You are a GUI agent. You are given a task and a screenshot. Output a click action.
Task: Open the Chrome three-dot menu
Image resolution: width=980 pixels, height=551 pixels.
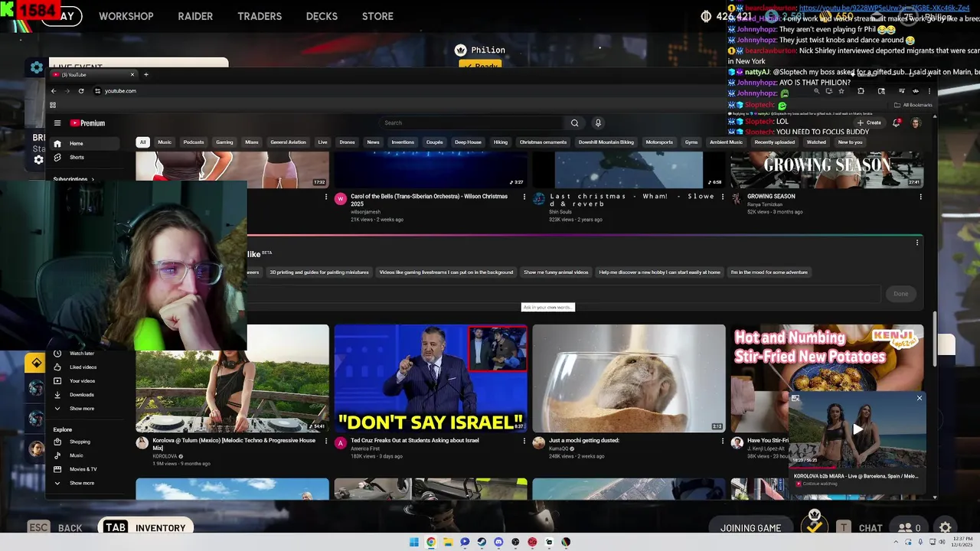click(929, 91)
